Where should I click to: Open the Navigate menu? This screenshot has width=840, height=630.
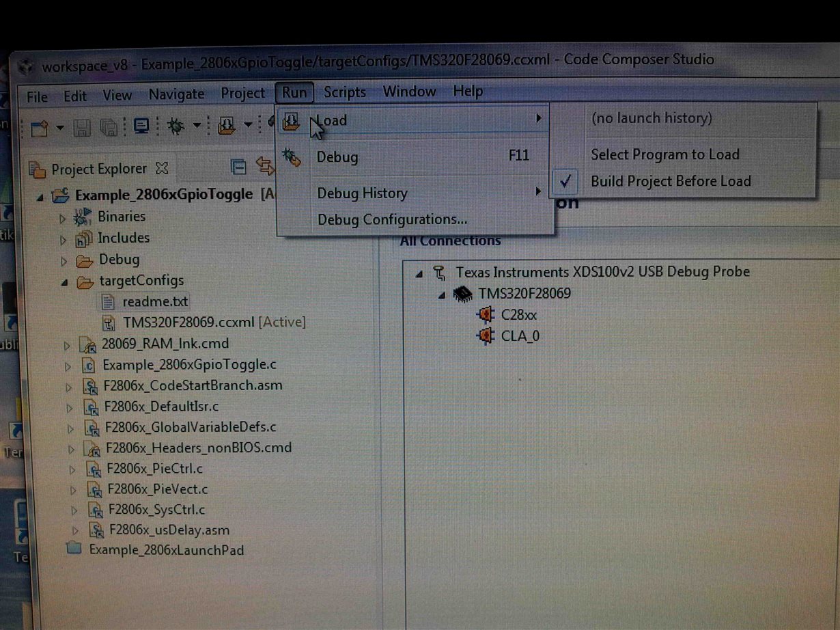click(x=176, y=94)
